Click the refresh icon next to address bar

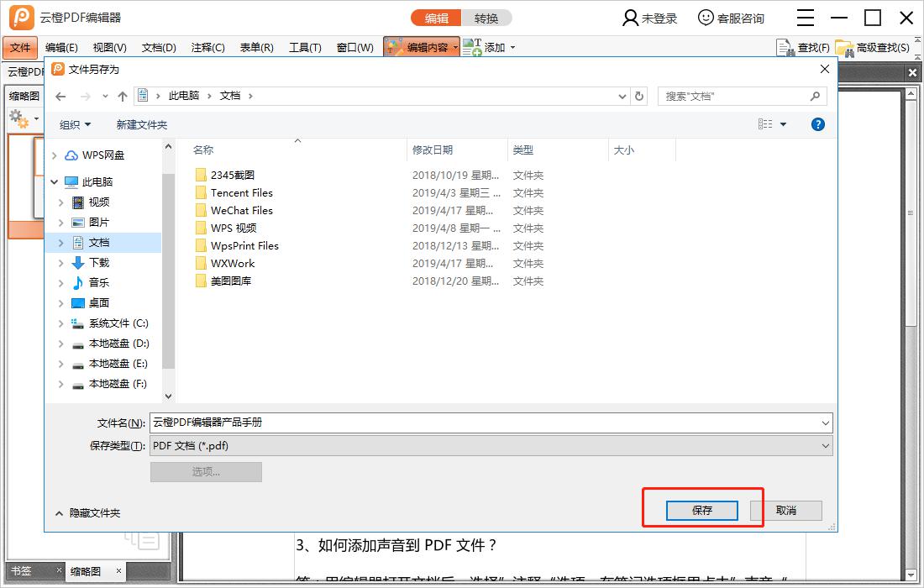click(x=639, y=95)
